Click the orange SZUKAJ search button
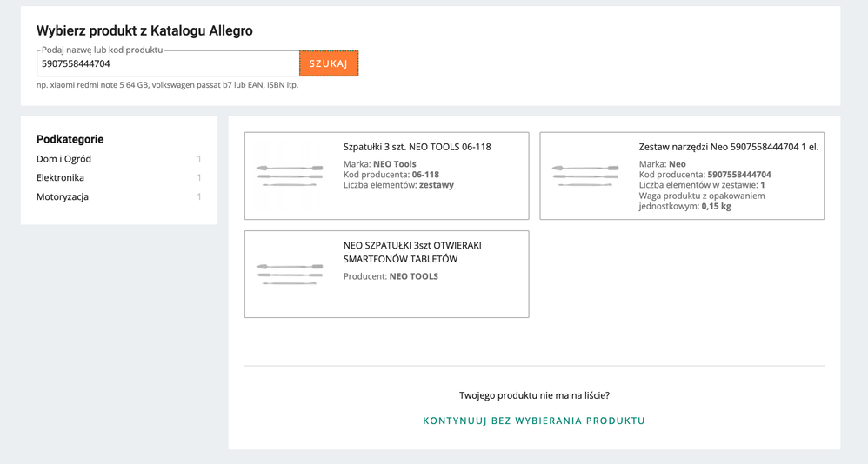The image size is (868, 464). 329,63
